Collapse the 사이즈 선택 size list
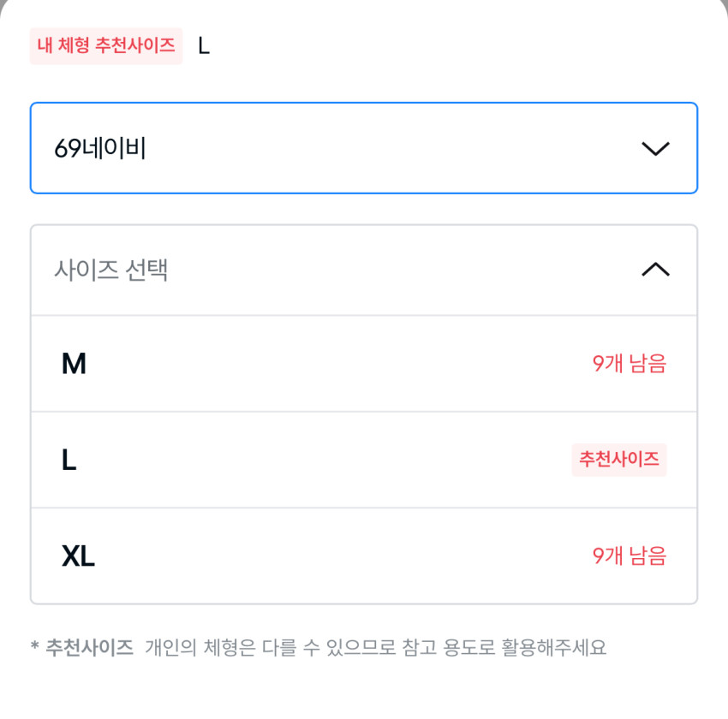The width and height of the screenshot is (728, 719). click(x=364, y=270)
